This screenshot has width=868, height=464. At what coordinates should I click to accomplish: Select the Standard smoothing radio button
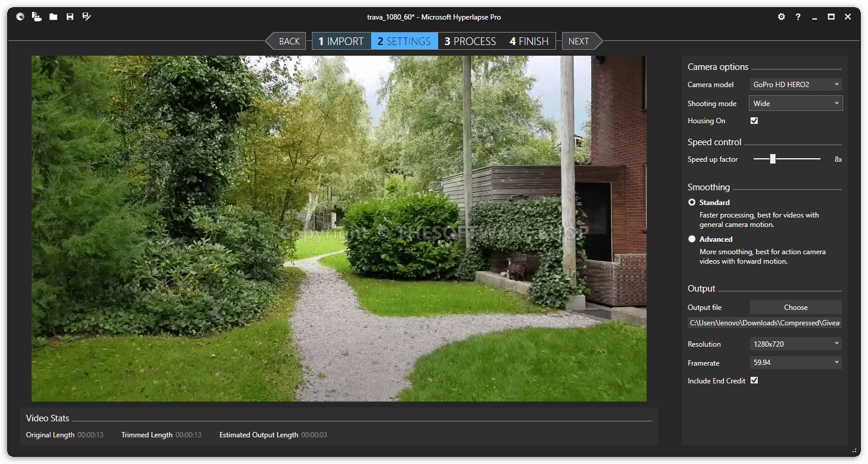(692, 203)
